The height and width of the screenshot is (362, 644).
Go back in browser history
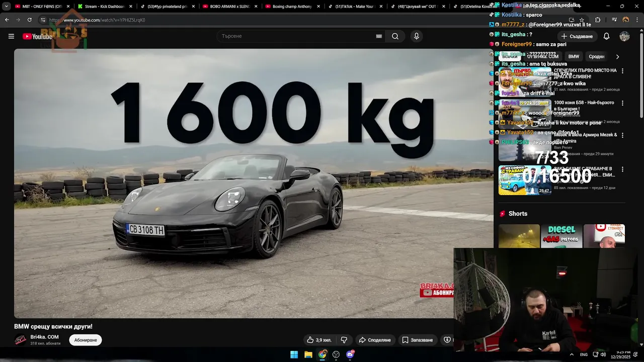click(7, 20)
